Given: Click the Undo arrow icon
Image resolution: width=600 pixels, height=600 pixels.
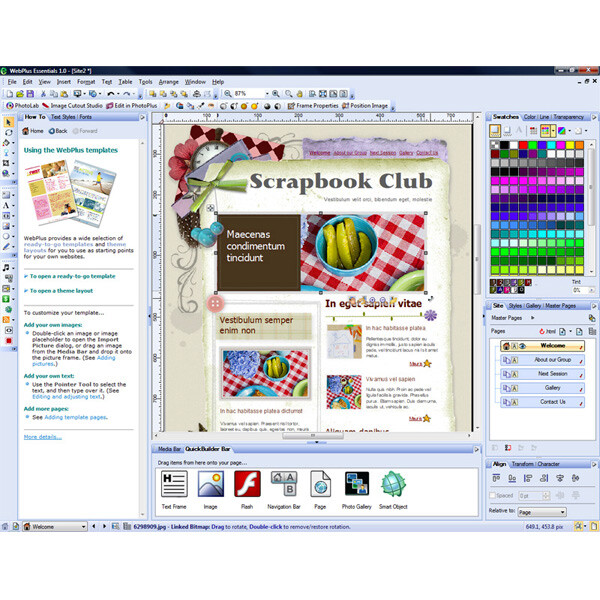Looking at the screenshot, I should 111,94.
